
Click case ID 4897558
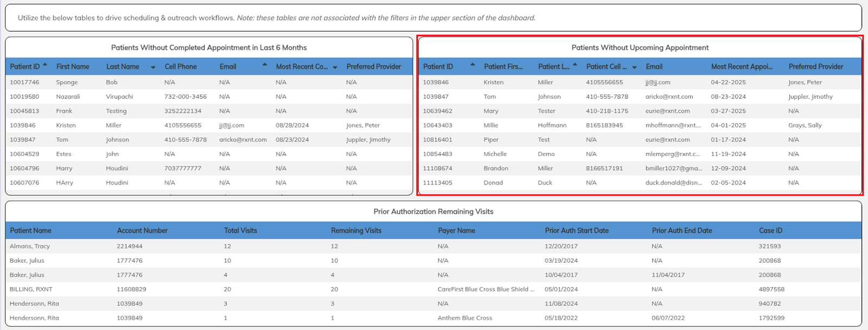(x=771, y=289)
